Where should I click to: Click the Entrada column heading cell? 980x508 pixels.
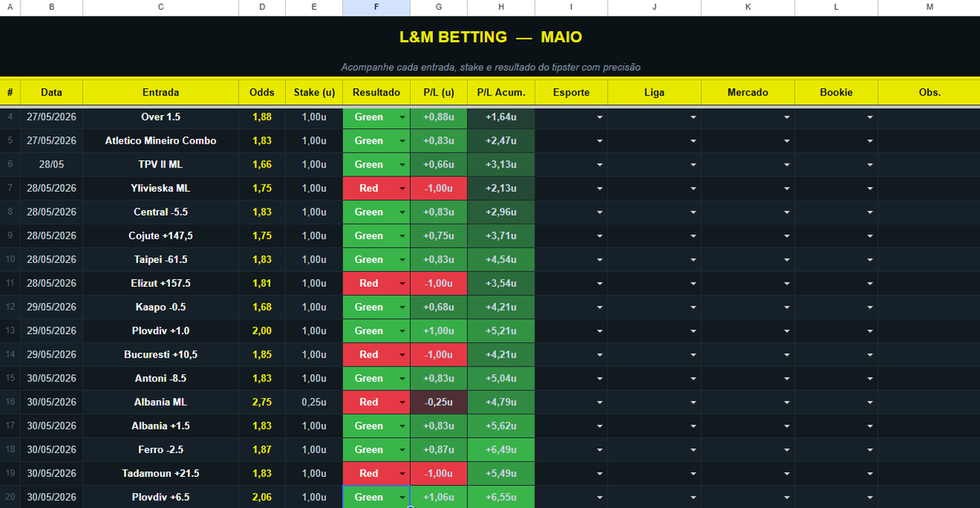pos(161,92)
